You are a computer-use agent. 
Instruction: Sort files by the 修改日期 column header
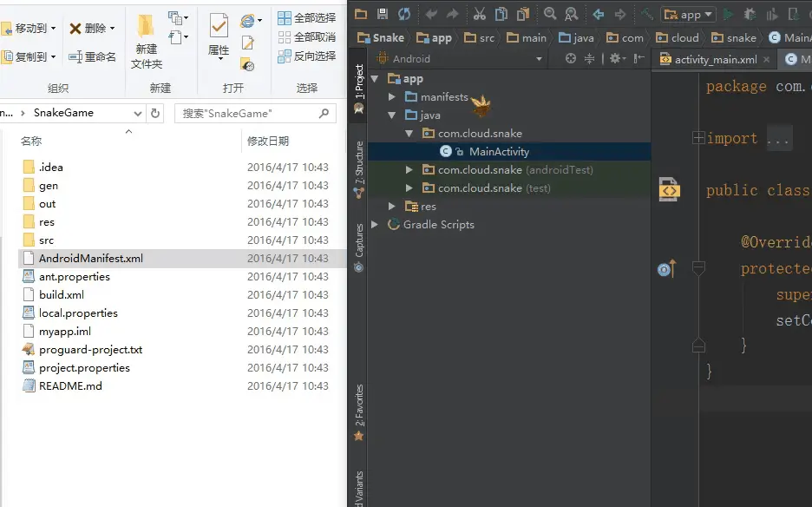click(268, 141)
